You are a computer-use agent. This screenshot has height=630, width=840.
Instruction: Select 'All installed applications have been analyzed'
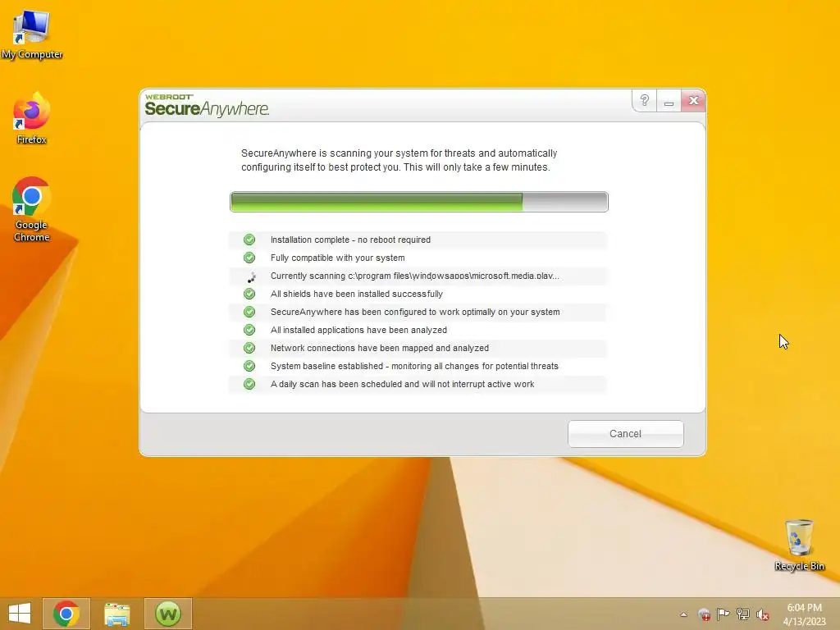(x=358, y=330)
